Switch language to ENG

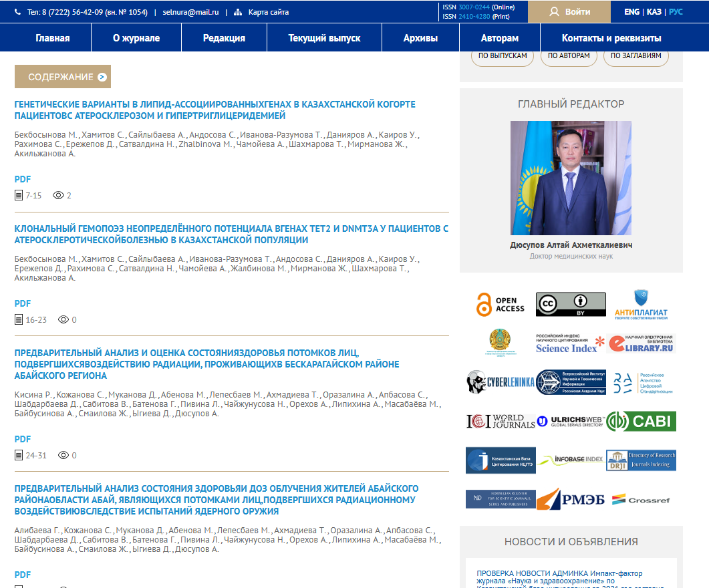[631, 12]
